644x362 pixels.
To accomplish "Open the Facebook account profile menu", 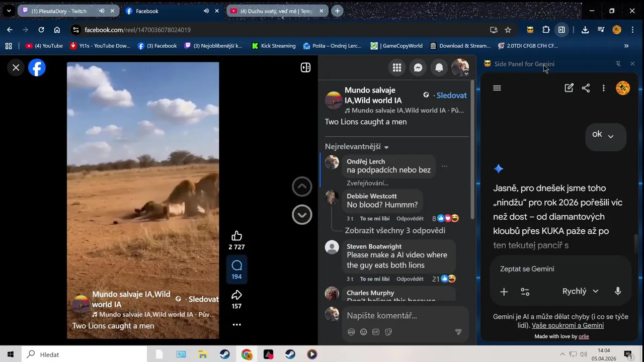I will (460, 68).
